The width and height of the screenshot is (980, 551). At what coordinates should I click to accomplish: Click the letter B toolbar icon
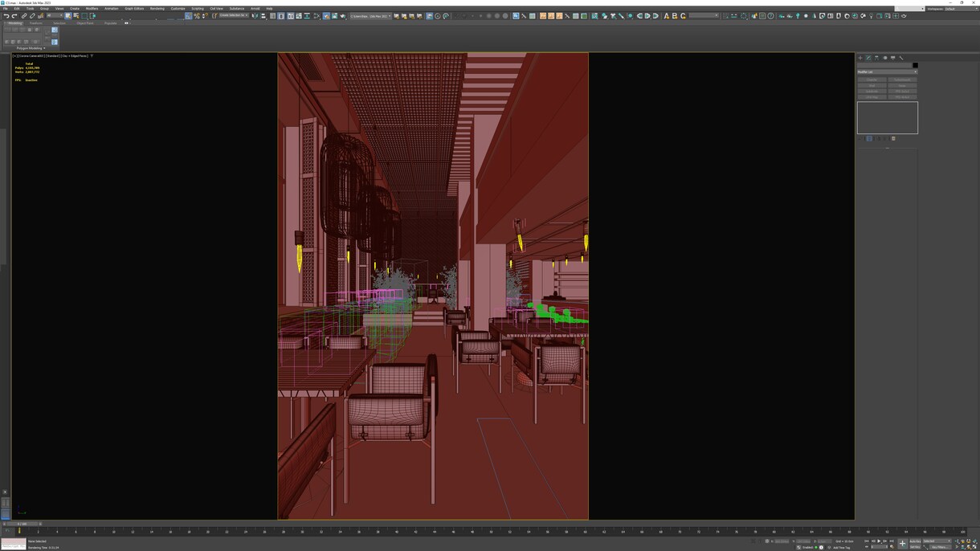[x=675, y=16]
